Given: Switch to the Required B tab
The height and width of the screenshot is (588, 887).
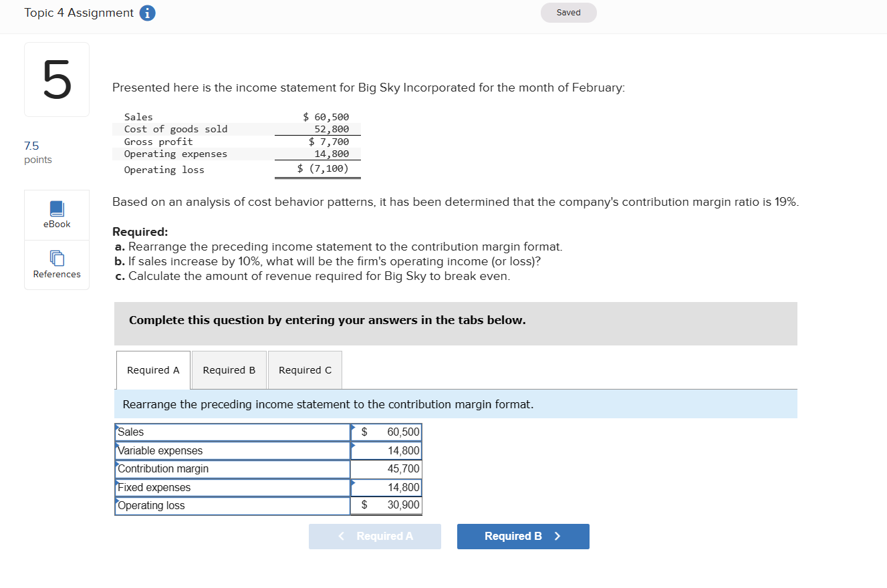Looking at the screenshot, I should pyautogui.click(x=229, y=370).
